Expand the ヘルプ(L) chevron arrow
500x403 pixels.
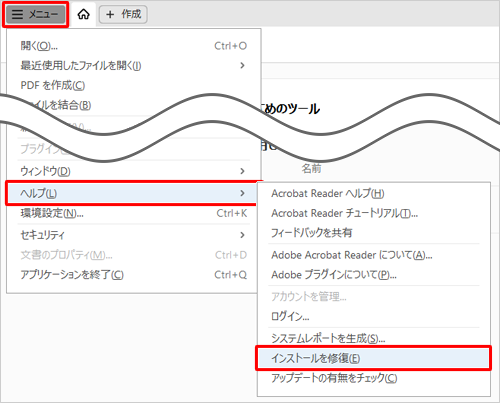pos(242,193)
